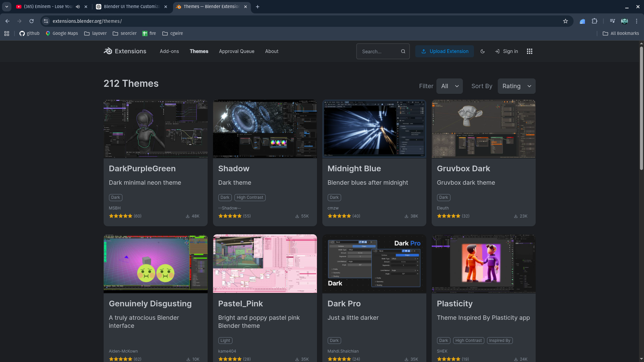Open the Chrome media controls icon
Viewport: 644px width, 362px height.
pos(612,21)
